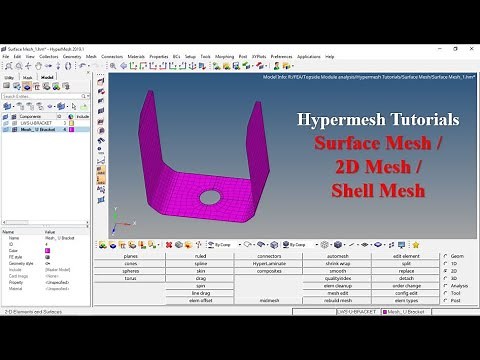Select the Post page radio button

pyautogui.click(x=446, y=300)
